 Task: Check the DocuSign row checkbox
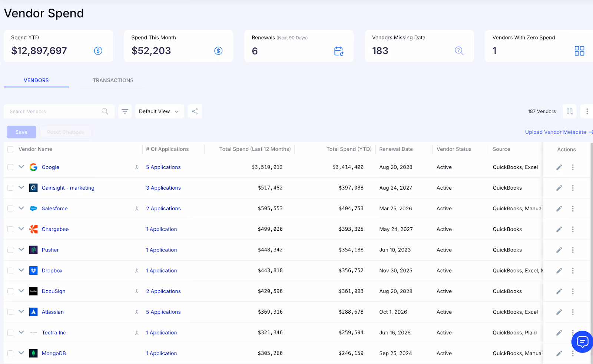tap(10, 291)
